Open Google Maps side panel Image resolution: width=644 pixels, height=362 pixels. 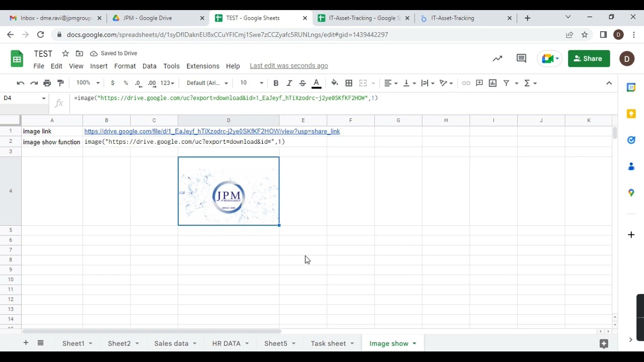coord(631,193)
